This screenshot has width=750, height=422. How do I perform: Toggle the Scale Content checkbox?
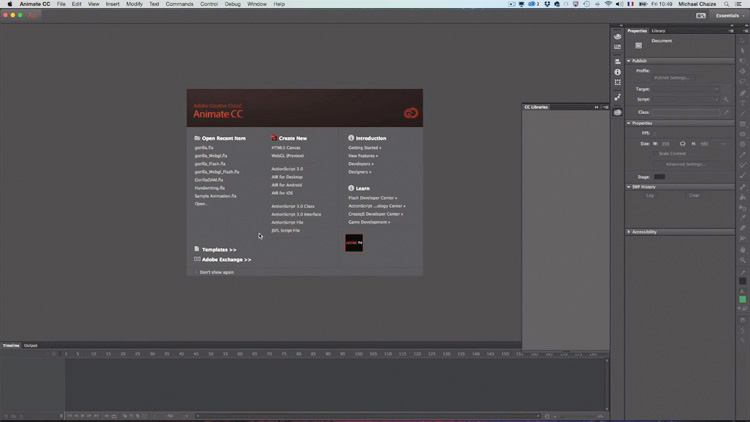point(655,154)
